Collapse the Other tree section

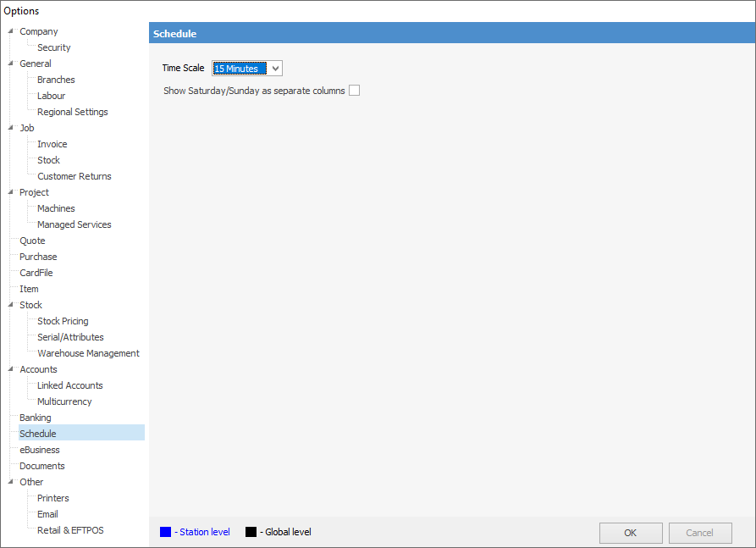click(x=9, y=481)
